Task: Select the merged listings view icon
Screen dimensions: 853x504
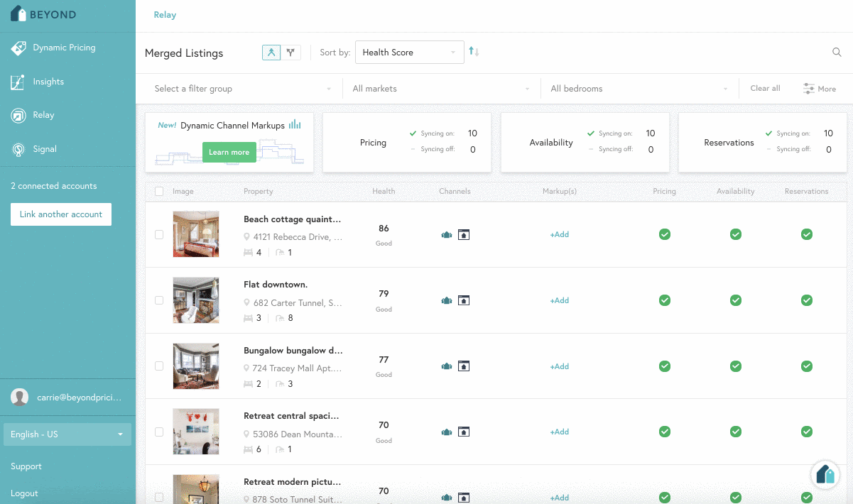Action: coord(271,53)
